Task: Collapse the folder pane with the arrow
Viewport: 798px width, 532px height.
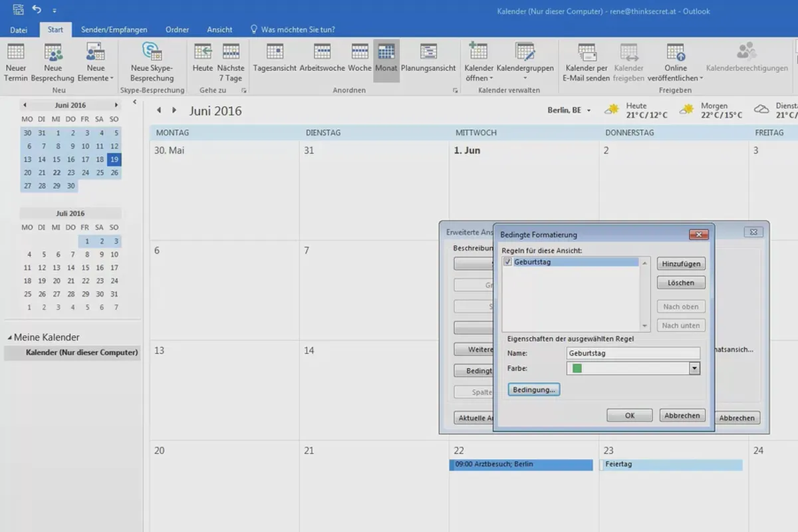Action: (135, 102)
